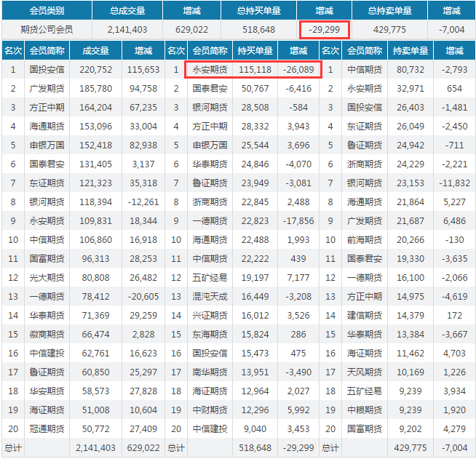
Task: Click short change value 6,486
Action: pyautogui.click(x=454, y=220)
